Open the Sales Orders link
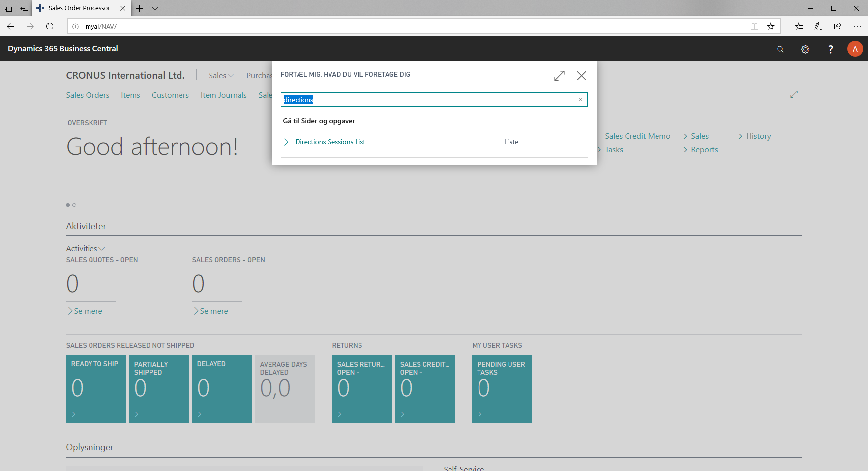Screen dimensions: 868x471 [88, 95]
